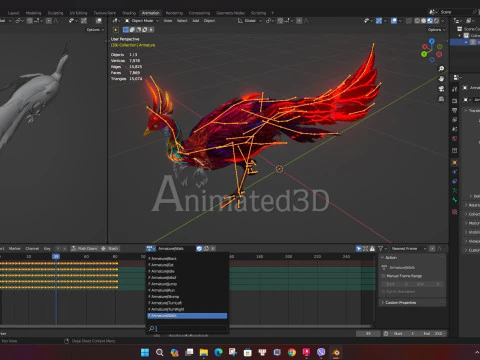This screenshot has height=360, width=480.
Task: Click the pan hand icon in viewport
Action: (x=441, y=79)
